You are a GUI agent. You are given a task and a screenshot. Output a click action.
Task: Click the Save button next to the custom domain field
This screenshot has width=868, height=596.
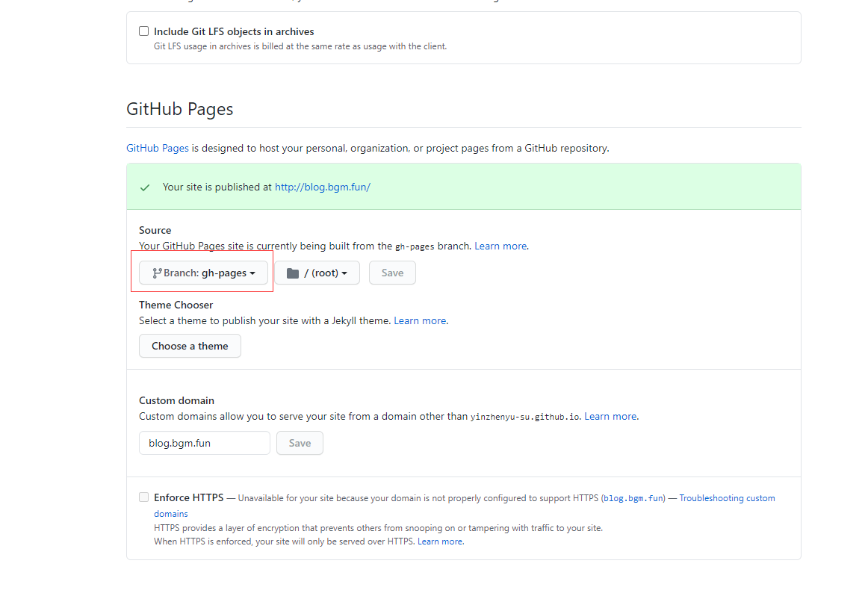[x=300, y=443]
